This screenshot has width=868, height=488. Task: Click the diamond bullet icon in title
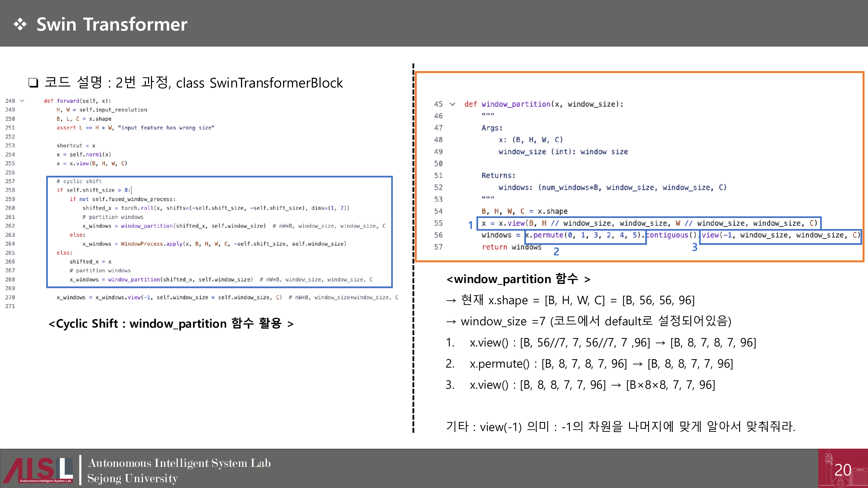click(x=20, y=25)
